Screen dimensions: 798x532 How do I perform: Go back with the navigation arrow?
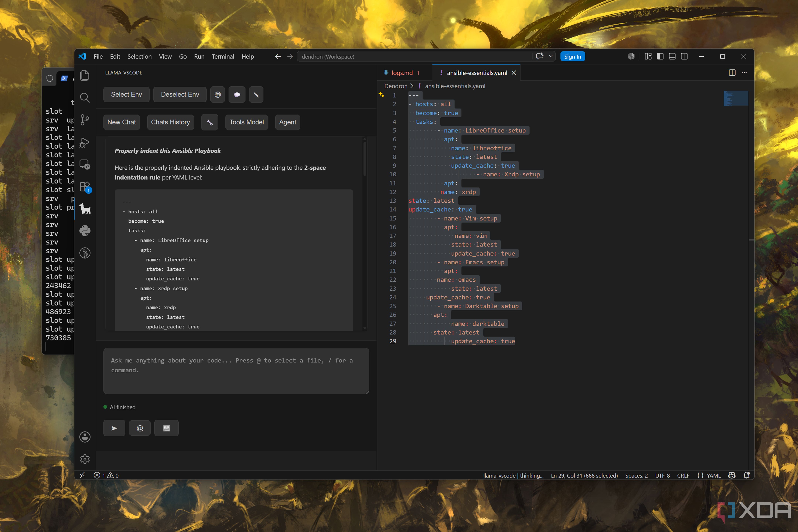[278, 56]
